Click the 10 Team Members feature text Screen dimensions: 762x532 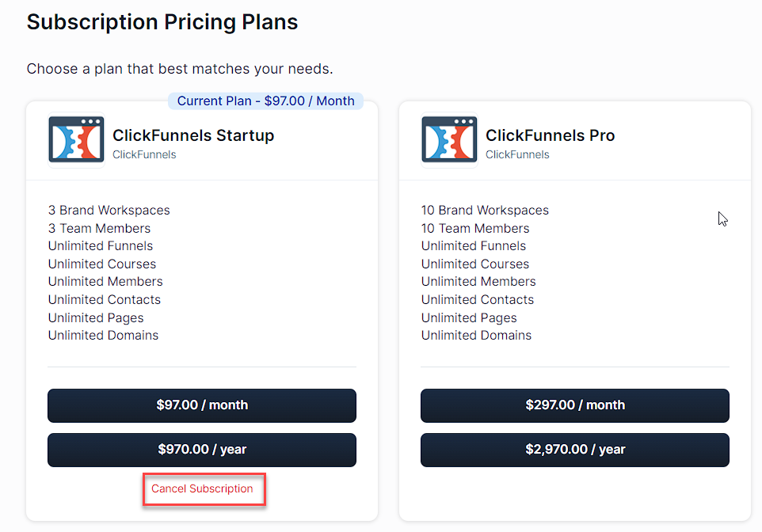(474, 228)
